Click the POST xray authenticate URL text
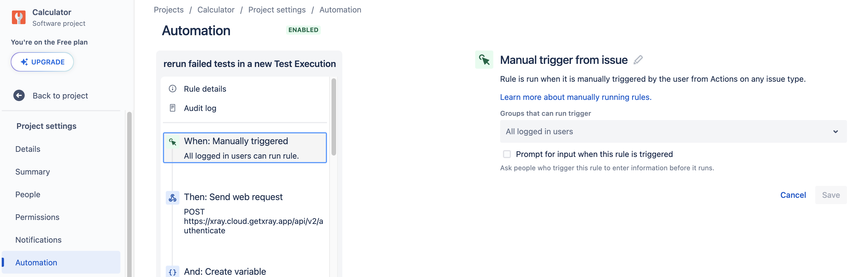Viewport: 868px width, 277px height. coord(253,221)
